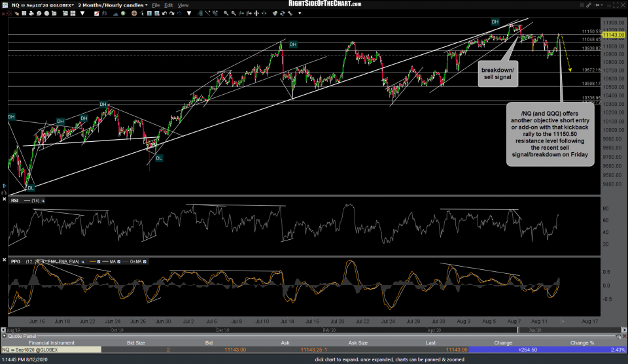Select the NQ Sep18'20 @GLOBEX quote row
This screenshot has height=364, width=628.
tap(314, 350)
